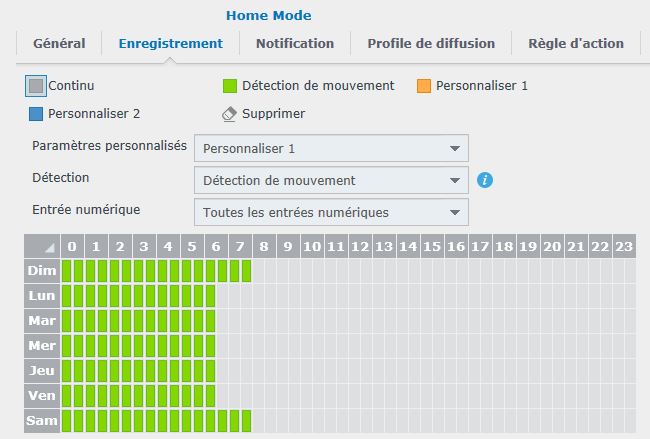Click the Enregistrement tab
The image size is (650, 439).
click(170, 43)
